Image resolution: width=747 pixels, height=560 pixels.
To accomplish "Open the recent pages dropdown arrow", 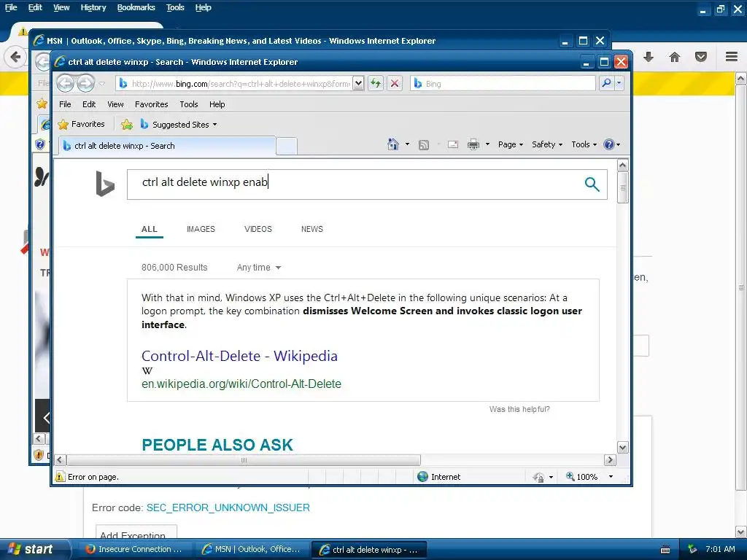I will [101, 84].
